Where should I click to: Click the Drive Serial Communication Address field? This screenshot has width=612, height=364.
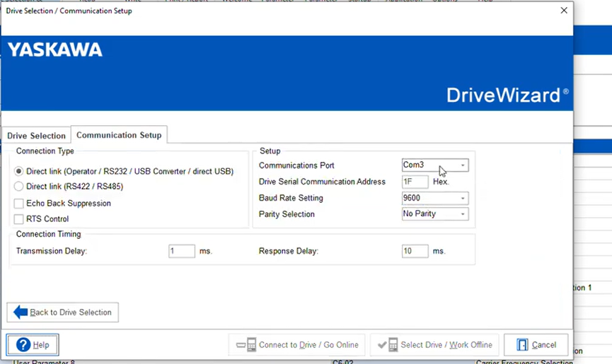click(x=415, y=182)
